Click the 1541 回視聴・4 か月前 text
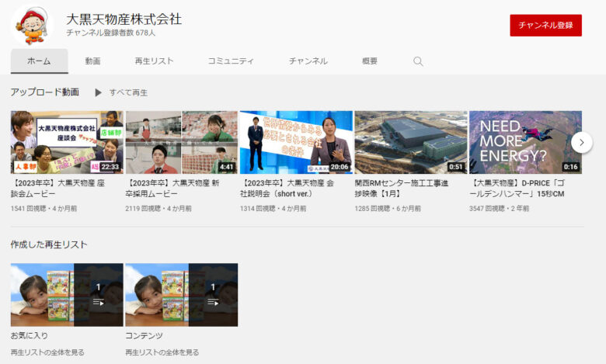 click(x=44, y=209)
